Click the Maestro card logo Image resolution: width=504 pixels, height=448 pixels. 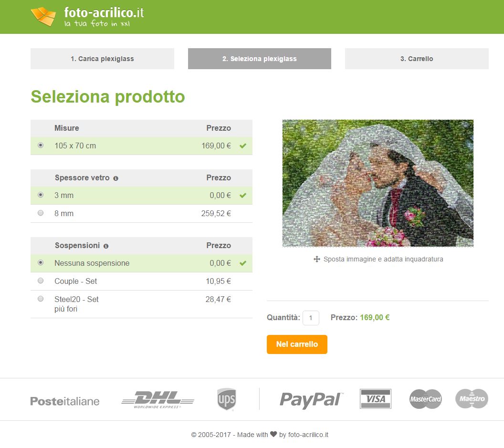click(472, 399)
